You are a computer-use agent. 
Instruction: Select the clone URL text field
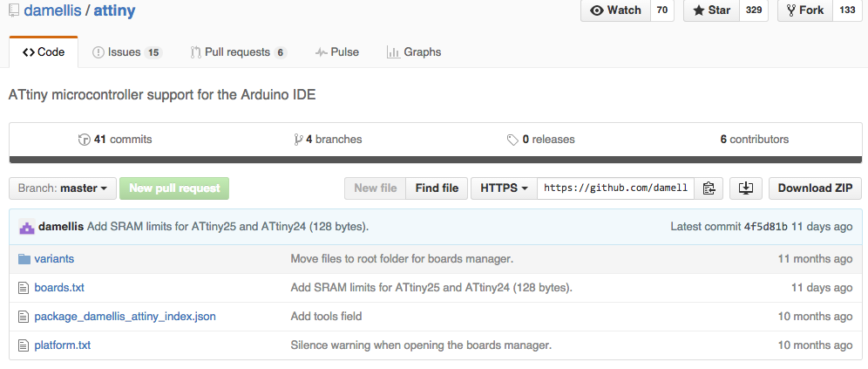click(615, 188)
